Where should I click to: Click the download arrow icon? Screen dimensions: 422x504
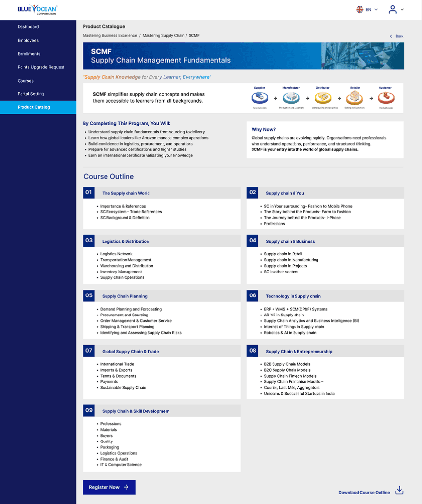tap(399, 490)
